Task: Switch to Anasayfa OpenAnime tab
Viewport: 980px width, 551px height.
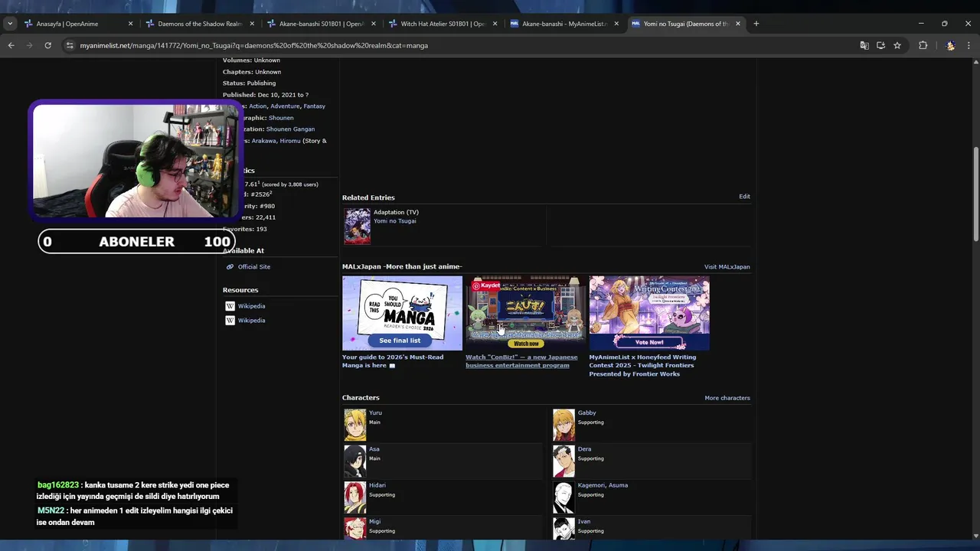Action: (x=78, y=24)
